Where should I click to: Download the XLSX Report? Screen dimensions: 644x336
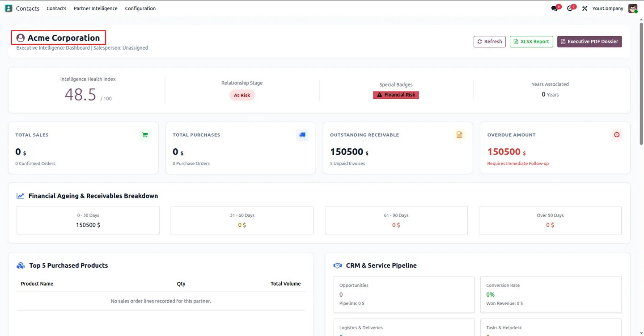(x=531, y=42)
